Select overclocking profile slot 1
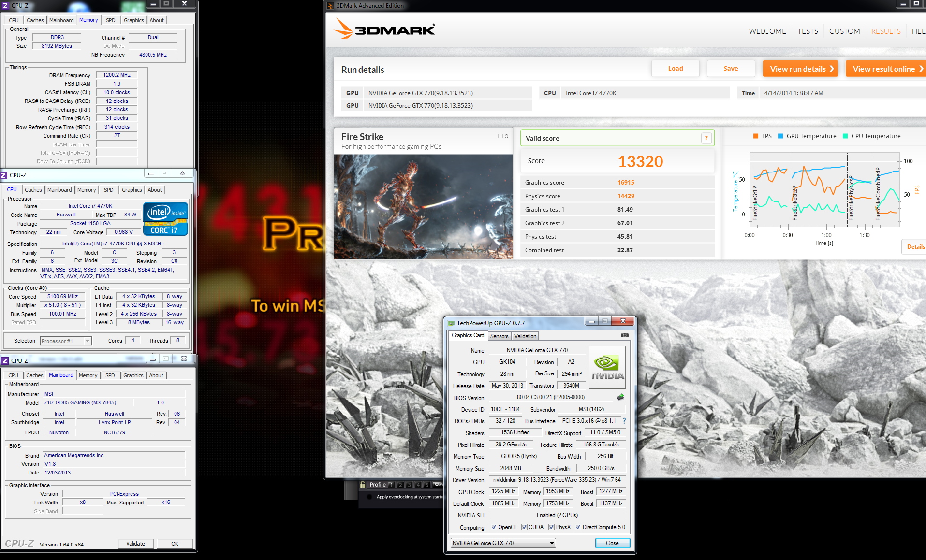 pos(392,485)
